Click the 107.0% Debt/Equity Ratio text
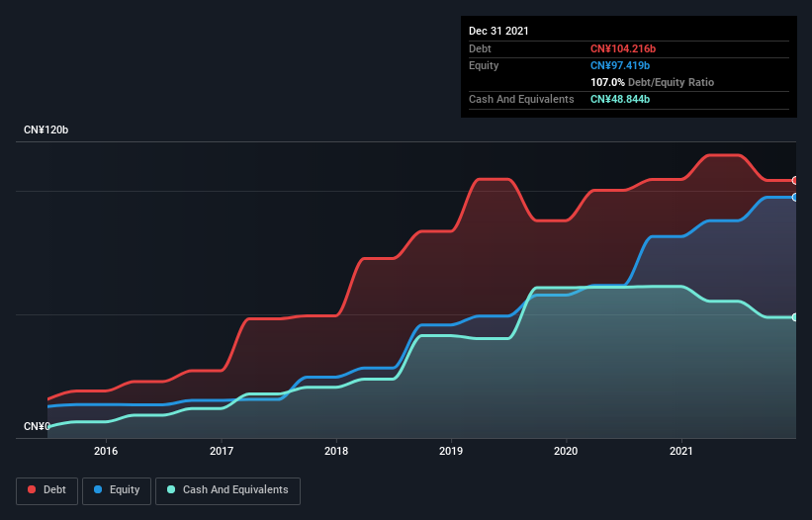This screenshot has width=812, height=520. point(652,82)
